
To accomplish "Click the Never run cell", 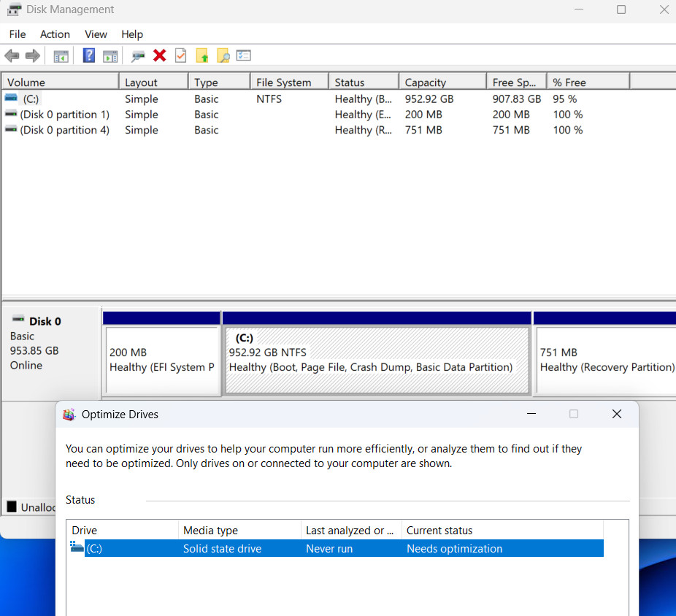I will pyautogui.click(x=329, y=548).
